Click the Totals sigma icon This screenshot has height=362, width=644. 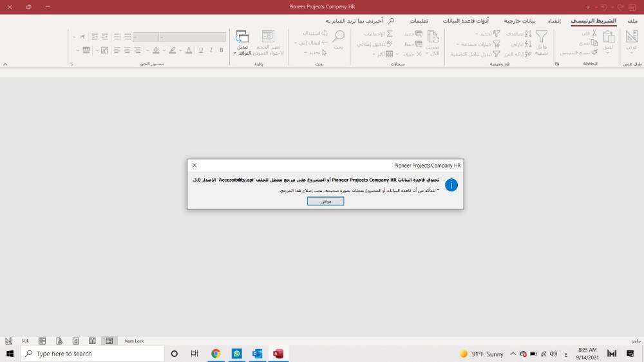click(390, 33)
